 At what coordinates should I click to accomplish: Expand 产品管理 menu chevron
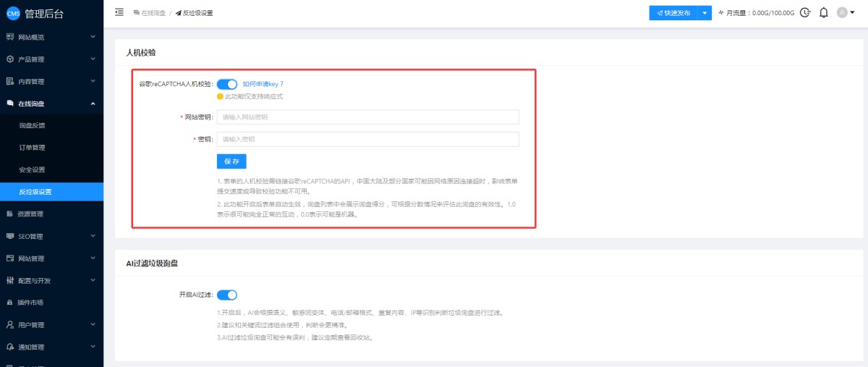[93, 59]
